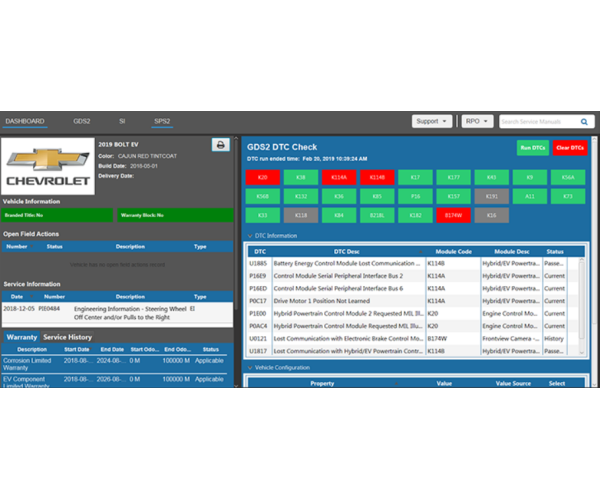This screenshot has width=600, height=500.
Task: Open the RPO dropdown
Action: [477, 121]
